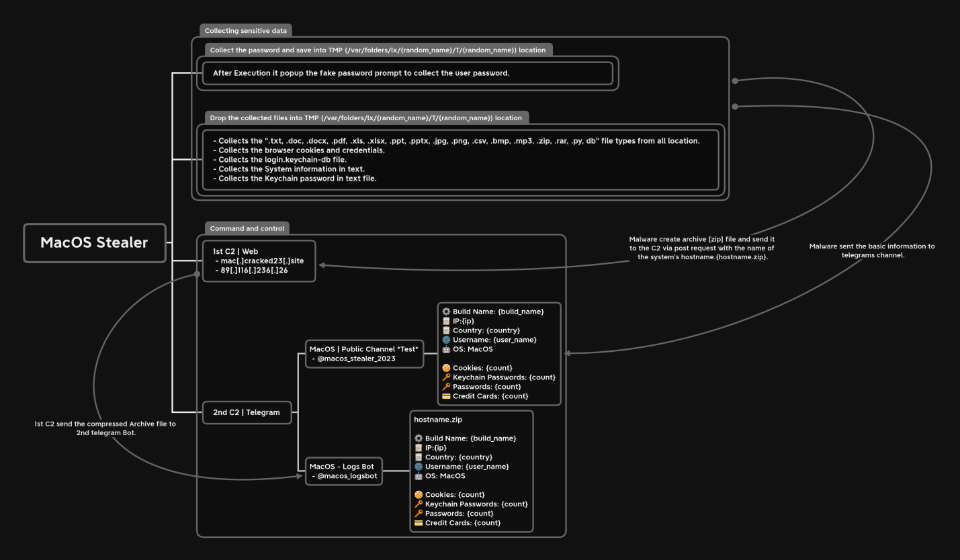This screenshot has width=960, height=560.
Task: Click the 'Malware sent the basic information' note
Action: point(872,250)
